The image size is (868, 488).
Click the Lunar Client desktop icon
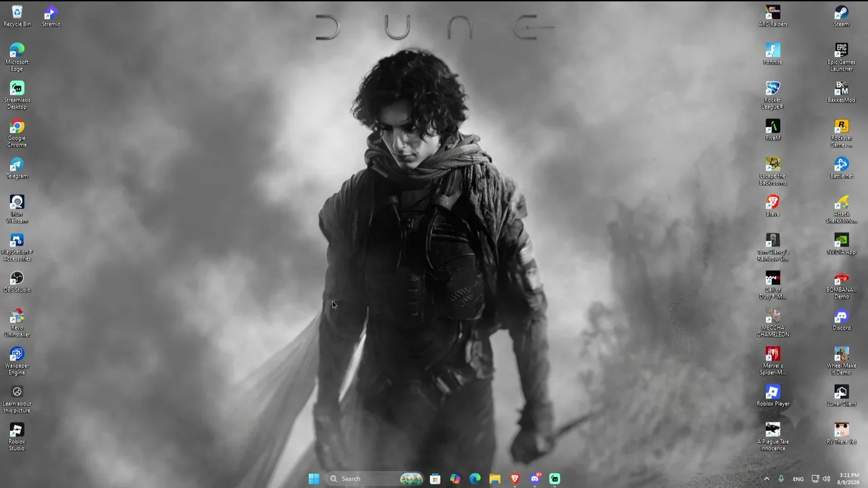(x=842, y=396)
